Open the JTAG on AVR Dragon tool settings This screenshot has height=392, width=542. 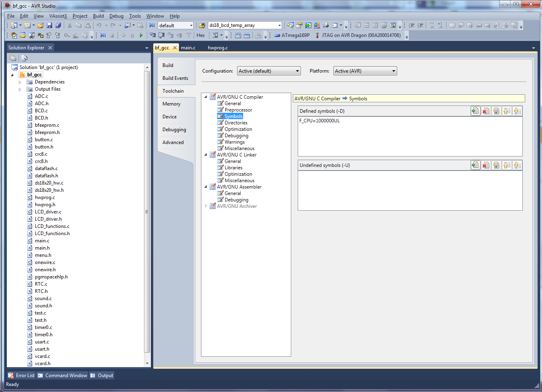point(357,35)
